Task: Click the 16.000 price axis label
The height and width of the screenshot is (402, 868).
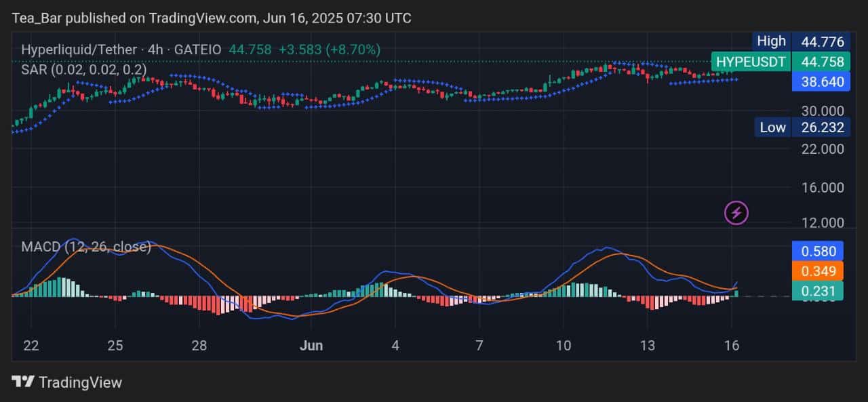Action: [x=823, y=187]
